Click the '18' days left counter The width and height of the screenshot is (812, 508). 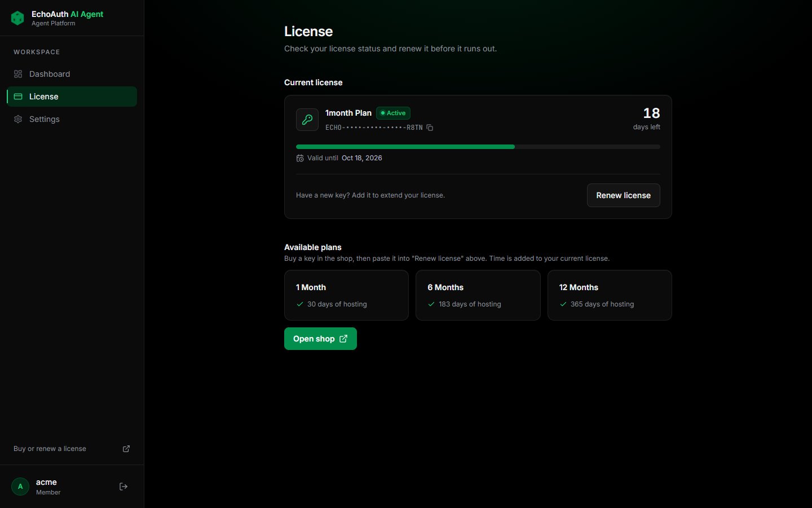(x=651, y=113)
